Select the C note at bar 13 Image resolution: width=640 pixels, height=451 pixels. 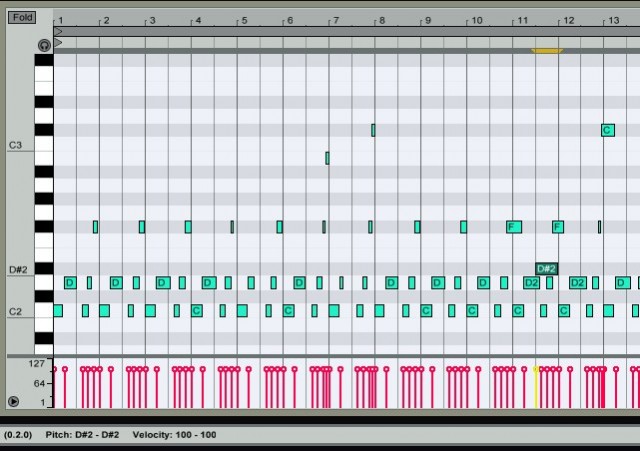coord(607,130)
